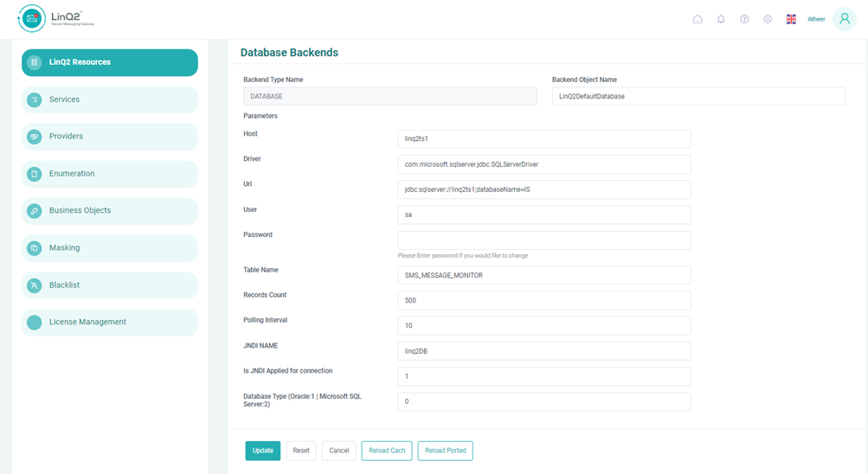Focus the Password input field

tap(544, 240)
